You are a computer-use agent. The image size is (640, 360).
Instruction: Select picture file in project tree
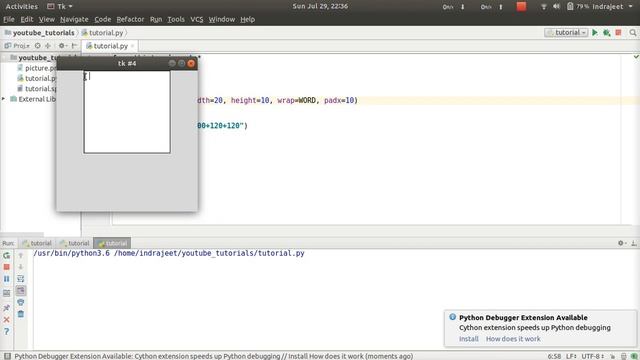click(x=36, y=68)
